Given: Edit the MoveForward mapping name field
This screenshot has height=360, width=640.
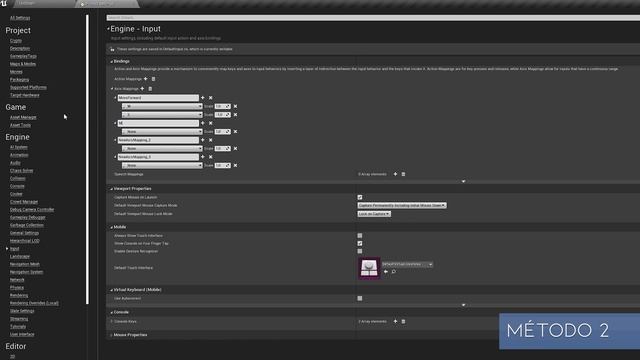Looking at the screenshot, I should coord(158,98).
